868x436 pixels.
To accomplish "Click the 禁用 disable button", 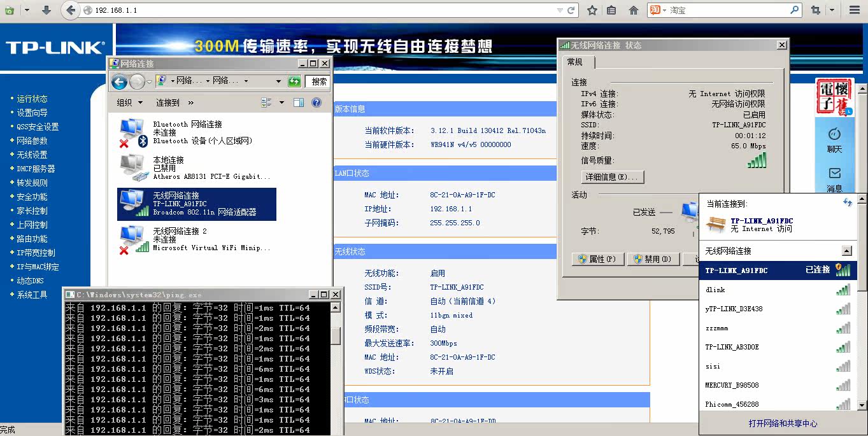I will click(652, 259).
